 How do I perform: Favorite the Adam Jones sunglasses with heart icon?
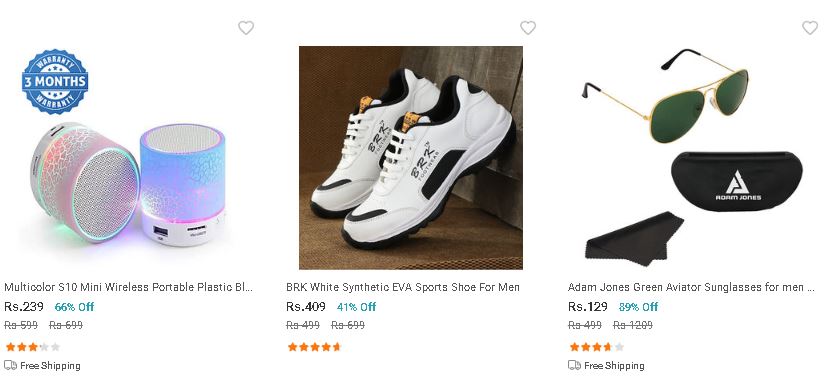tap(810, 28)
